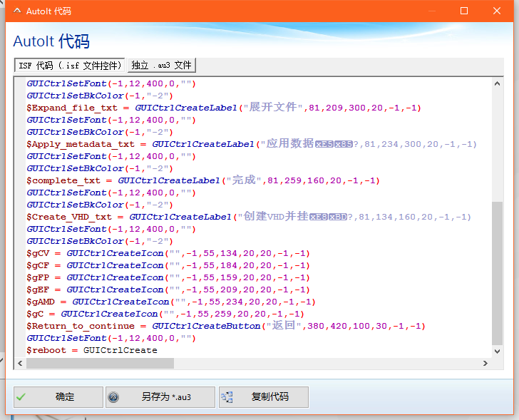Switch to ISF 代码 (.isf 文件控件) tab

(x=70, y=65)
